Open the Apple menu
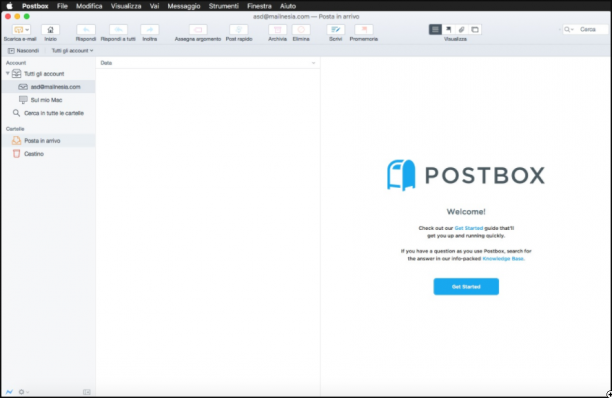 (9, 6)
